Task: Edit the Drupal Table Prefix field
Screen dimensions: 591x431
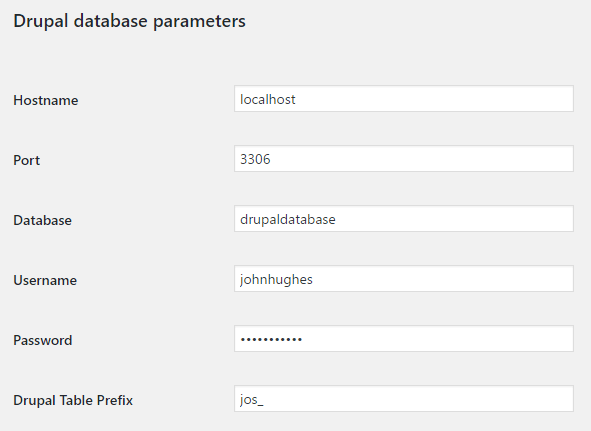Action: [404, 399]
